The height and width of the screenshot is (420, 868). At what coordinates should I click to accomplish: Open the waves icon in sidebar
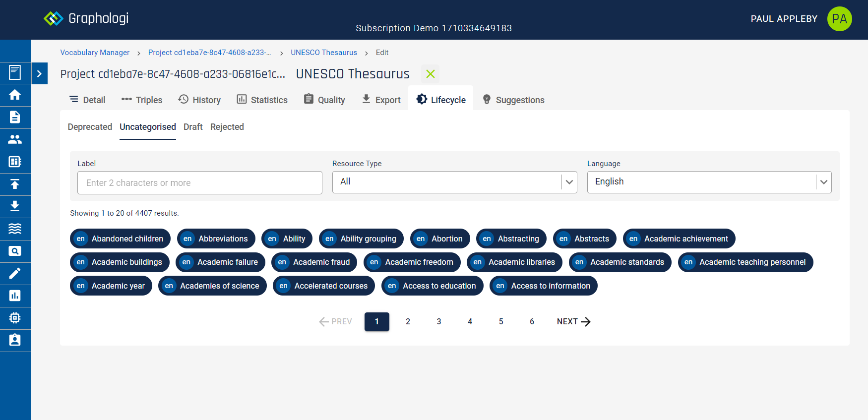(15, 229)
